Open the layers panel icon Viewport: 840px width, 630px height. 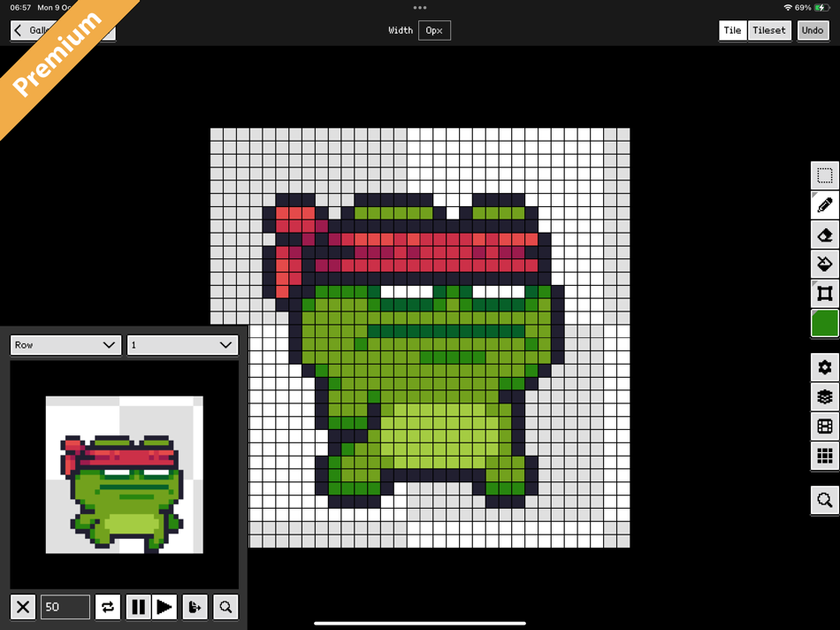coord(824,396)
